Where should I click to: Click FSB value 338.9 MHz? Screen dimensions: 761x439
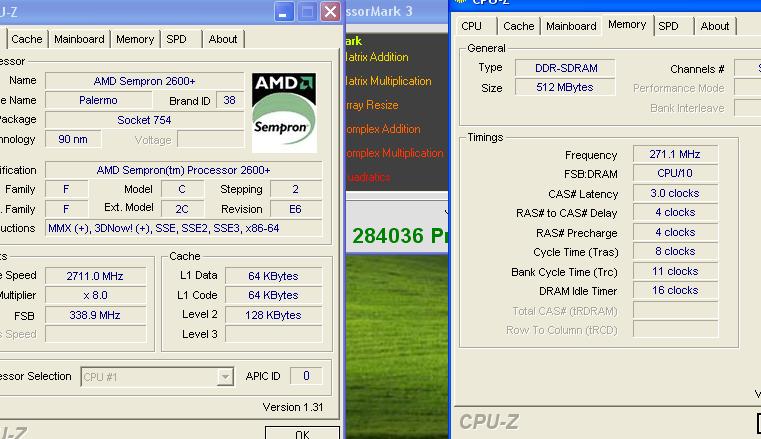95,315
